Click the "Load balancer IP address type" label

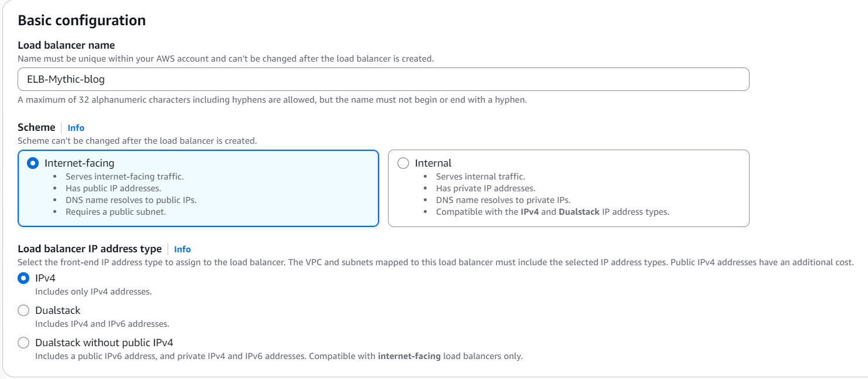point(90,249)
